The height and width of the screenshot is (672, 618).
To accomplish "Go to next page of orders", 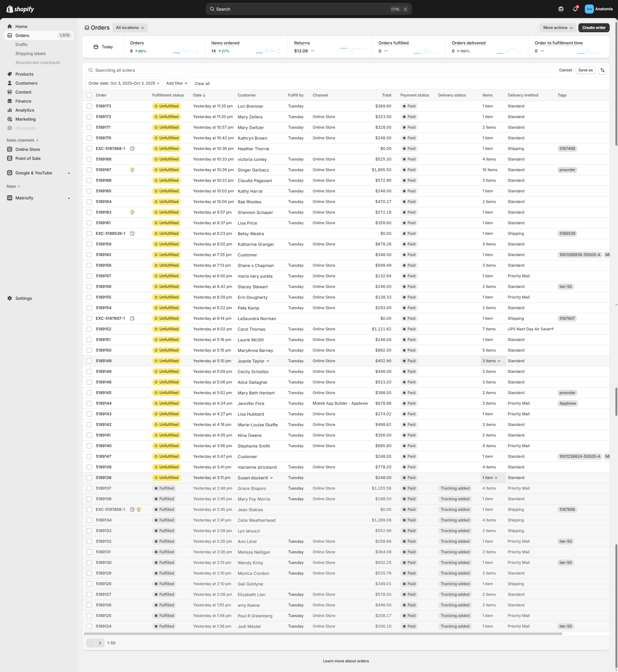I will click(x=100, y=643).
